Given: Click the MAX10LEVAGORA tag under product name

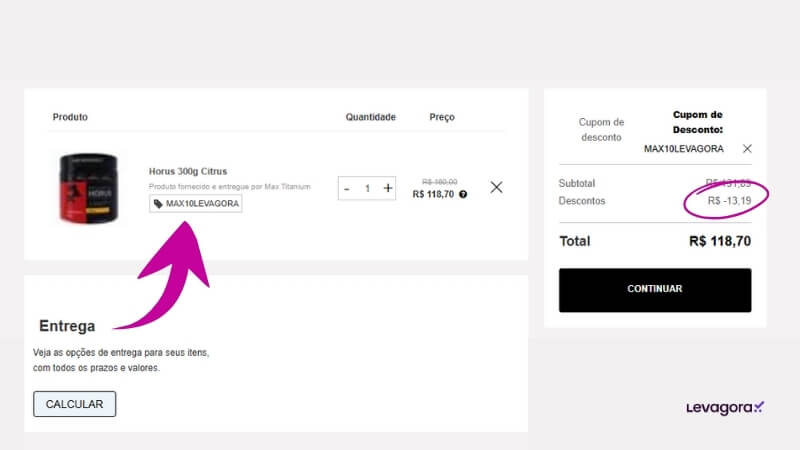Looking at the screenshot, I should (195, 204).
